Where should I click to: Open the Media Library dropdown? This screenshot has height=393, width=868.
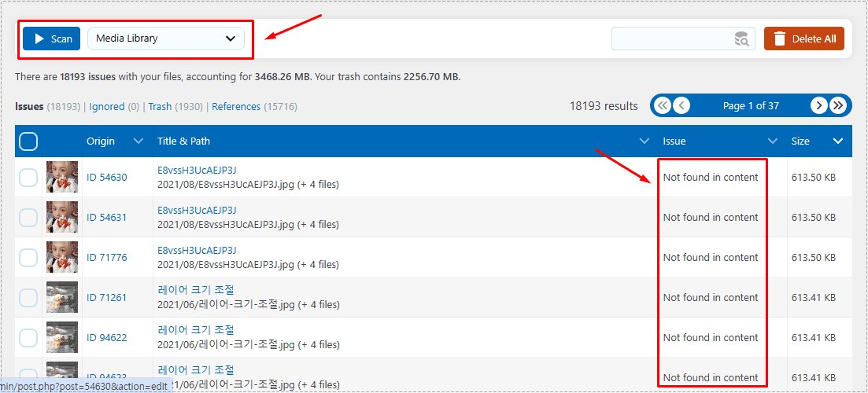coord(165,39)
